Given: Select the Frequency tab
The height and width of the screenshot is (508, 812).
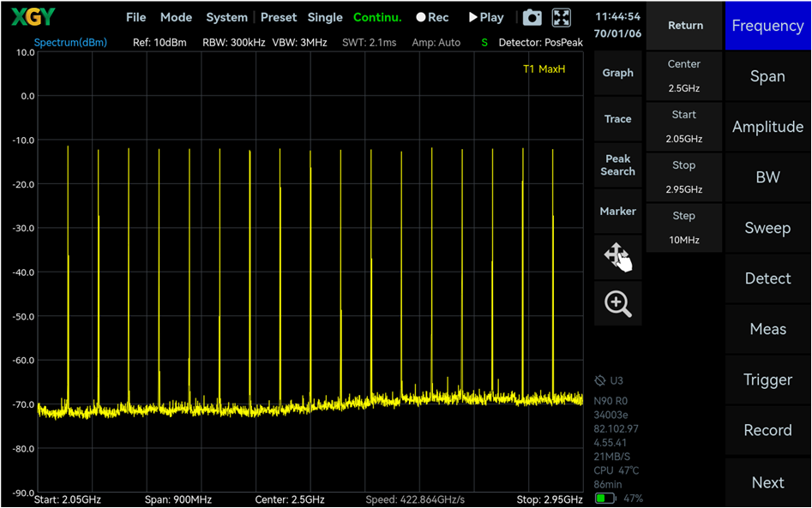Looking at the screenshot, I should click(x=767, y=26).
